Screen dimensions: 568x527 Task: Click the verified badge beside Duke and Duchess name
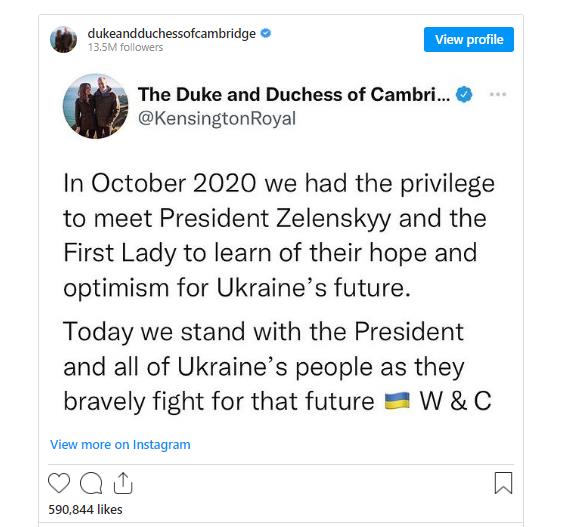pyautogui.click(x=464, y=95)
